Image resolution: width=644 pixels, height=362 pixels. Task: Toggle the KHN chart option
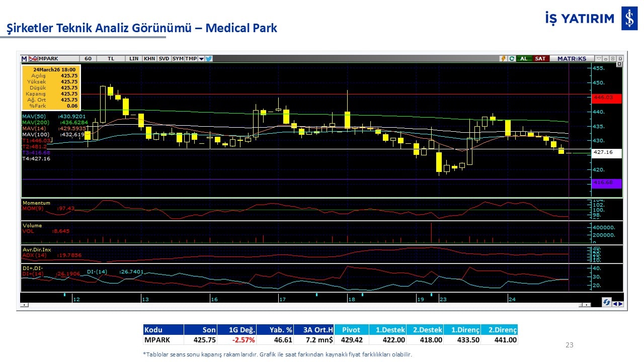point(149,58)
